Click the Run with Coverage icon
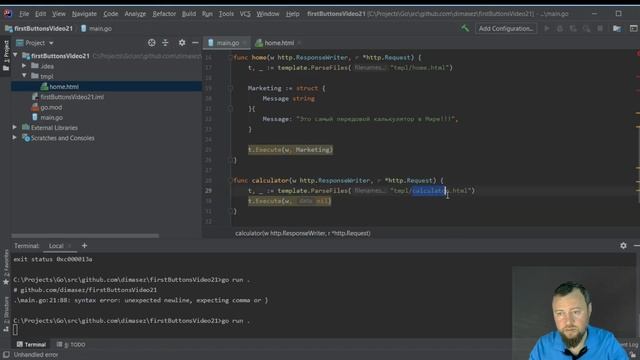640x360 pixels. coord(573,29)
